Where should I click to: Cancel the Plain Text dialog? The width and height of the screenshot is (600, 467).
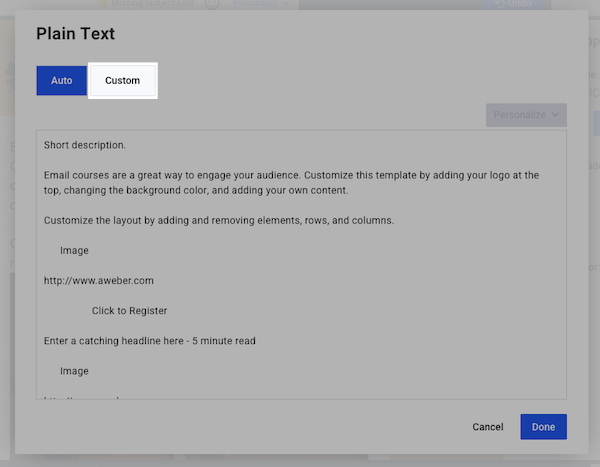click(x=488, y=427)
